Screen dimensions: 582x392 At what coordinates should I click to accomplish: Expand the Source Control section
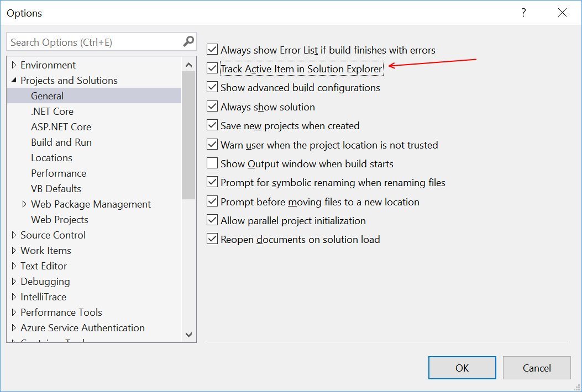[15, 235]
